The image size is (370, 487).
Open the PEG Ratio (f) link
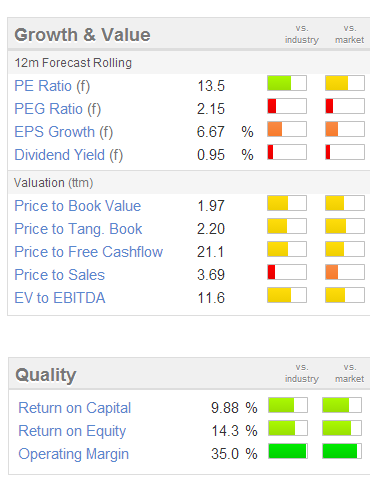[x=58, y=109]
